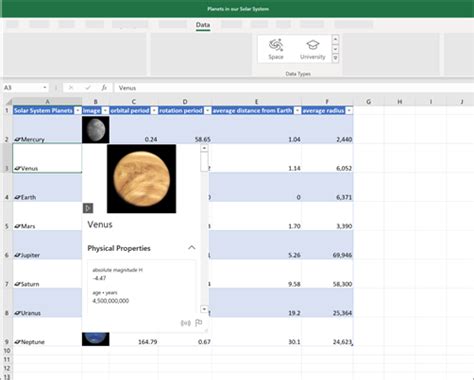The image size is (474, 380).
Task: Click the Cancel formula icon
Action: click(x=71, y=88)
